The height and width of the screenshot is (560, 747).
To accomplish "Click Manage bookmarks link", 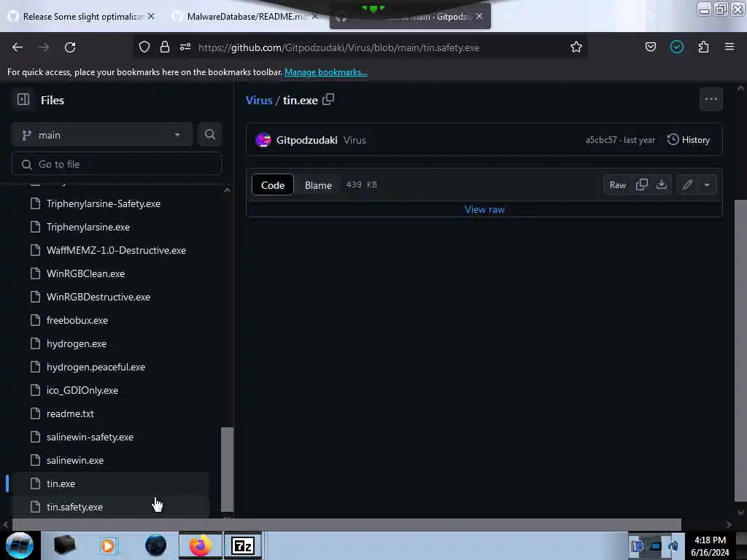I will pos(326,72).
